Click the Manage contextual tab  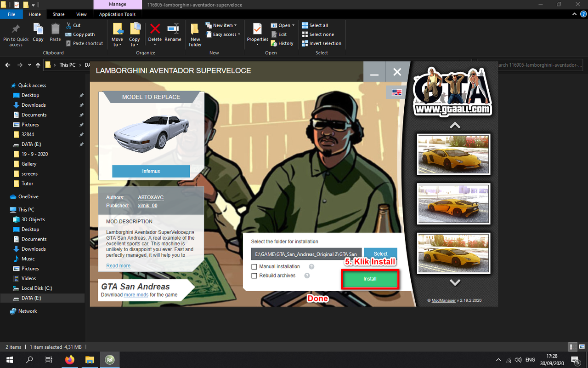point(118,4)
